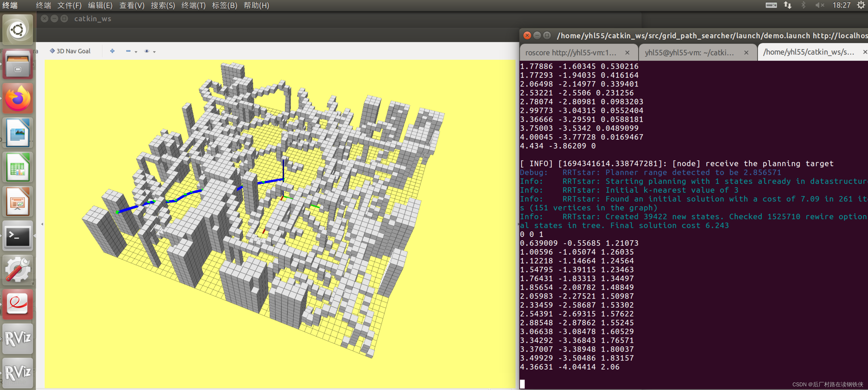Open System Settings wrench-gear icon

[x=18, y=270]
